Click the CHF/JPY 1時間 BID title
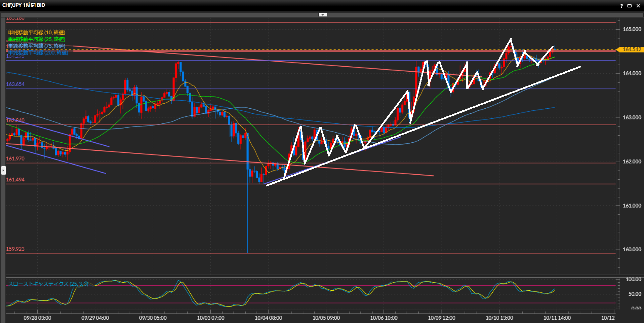Viewport: 644px width, 323px height. 24,5
